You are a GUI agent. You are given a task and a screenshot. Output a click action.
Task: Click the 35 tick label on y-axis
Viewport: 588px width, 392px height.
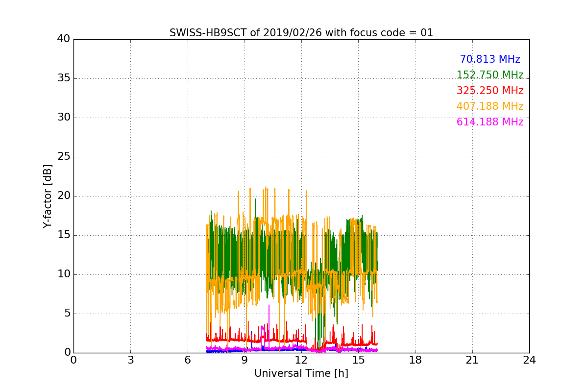coord(64,78)
